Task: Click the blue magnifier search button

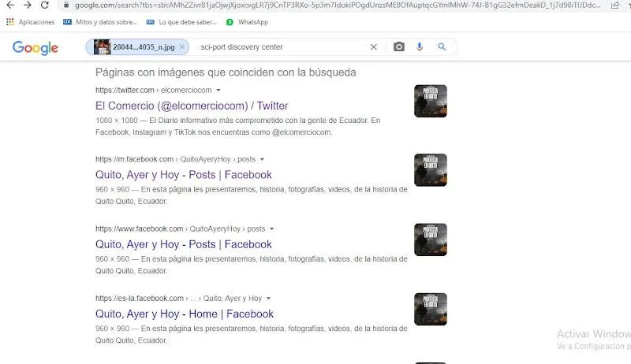Action: (x=442, y=46)
